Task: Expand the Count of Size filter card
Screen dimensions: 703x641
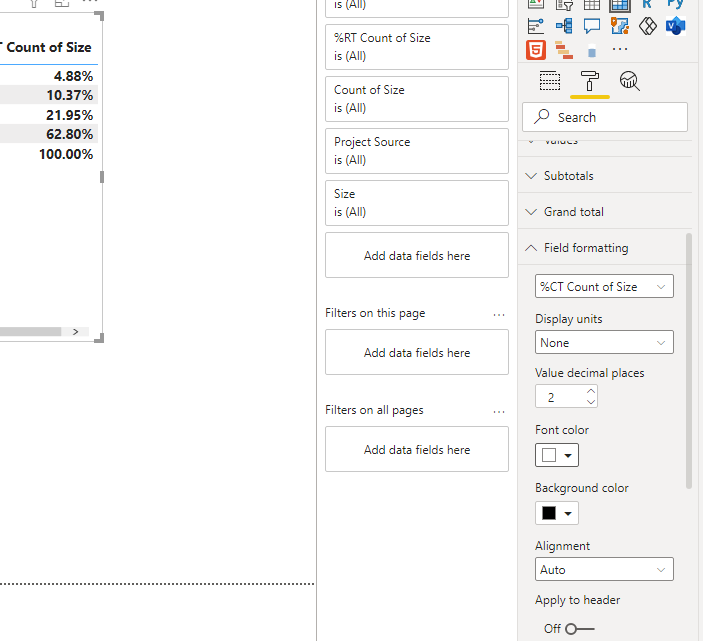Action: (x=417, y=99)
